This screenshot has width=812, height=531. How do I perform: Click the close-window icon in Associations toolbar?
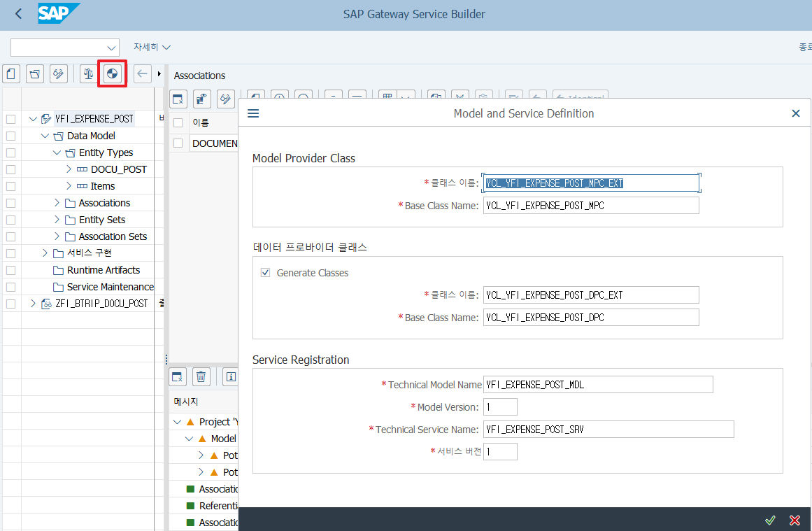[178, 99]
